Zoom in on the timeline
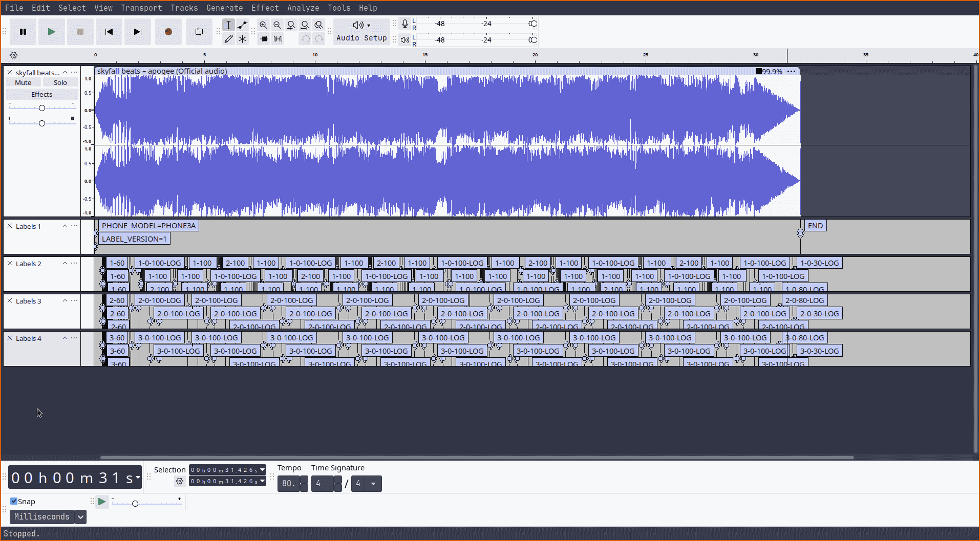Viewport: 980px width, 541px height. click(x=263, y=25)
